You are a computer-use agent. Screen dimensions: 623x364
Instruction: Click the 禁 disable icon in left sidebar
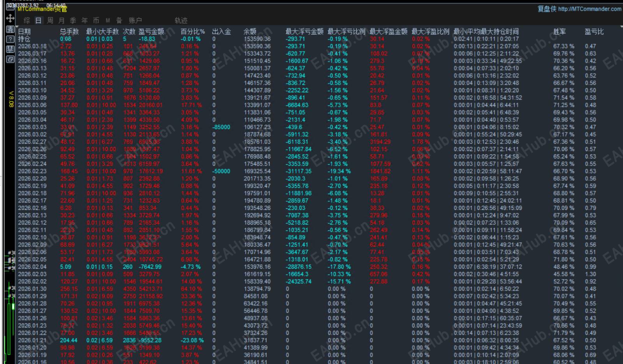(x=10, y=49)
